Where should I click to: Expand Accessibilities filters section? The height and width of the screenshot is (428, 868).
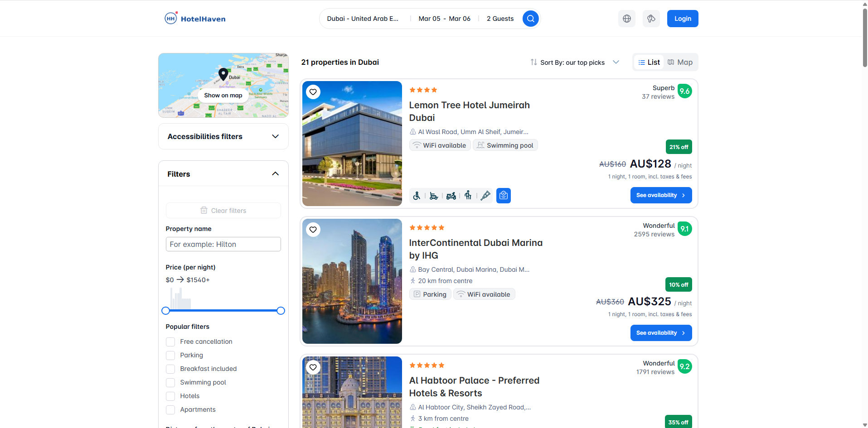223,136
